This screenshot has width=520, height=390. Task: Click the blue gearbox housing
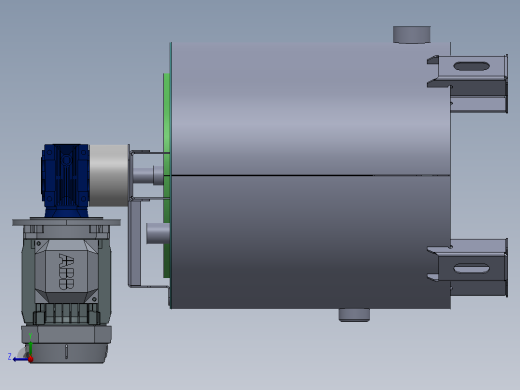pyautogui.click(x=66, y=180)
